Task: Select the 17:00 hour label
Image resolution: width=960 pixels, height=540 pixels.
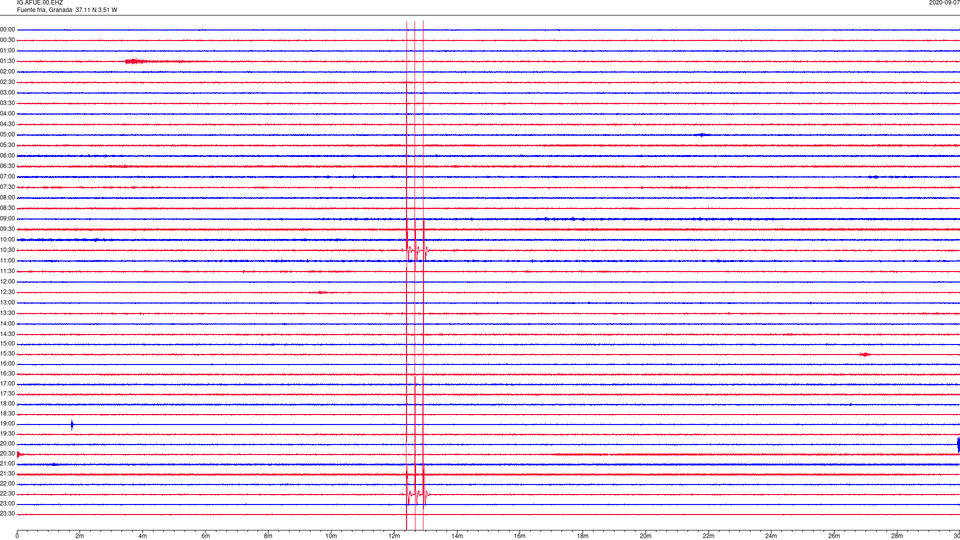Action: click(x=7, y=384)
